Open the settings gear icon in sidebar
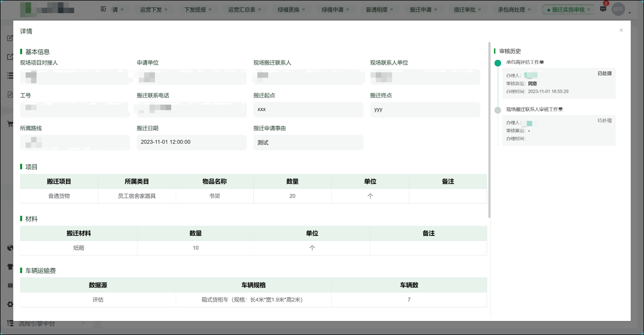 coord(10,304)
